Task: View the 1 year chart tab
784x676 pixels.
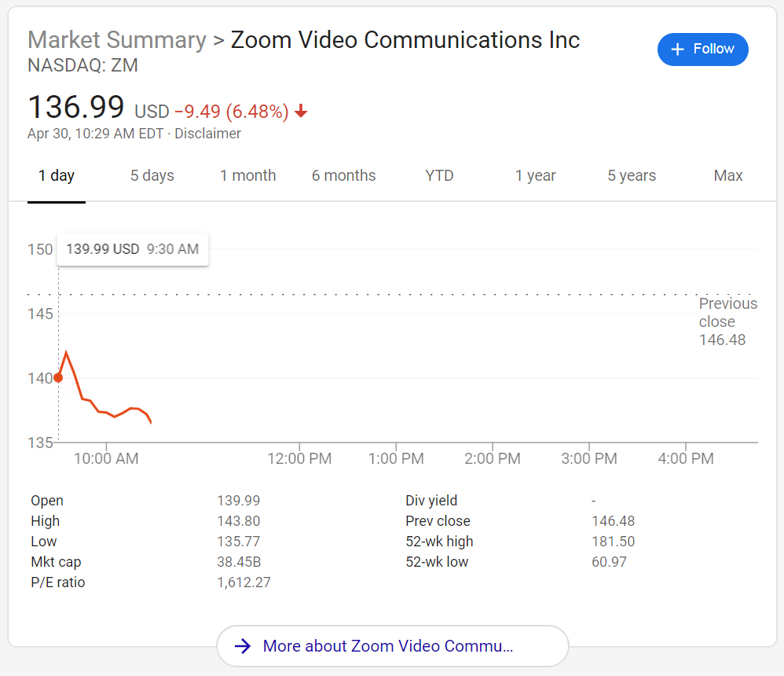Action: (x=536, y=175)
